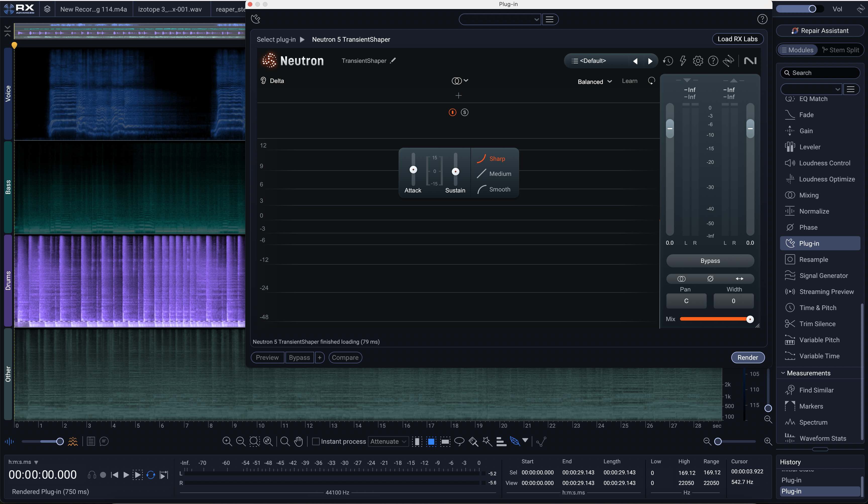
Task: Click the lasso selection tool
Action: pos(459,441)
